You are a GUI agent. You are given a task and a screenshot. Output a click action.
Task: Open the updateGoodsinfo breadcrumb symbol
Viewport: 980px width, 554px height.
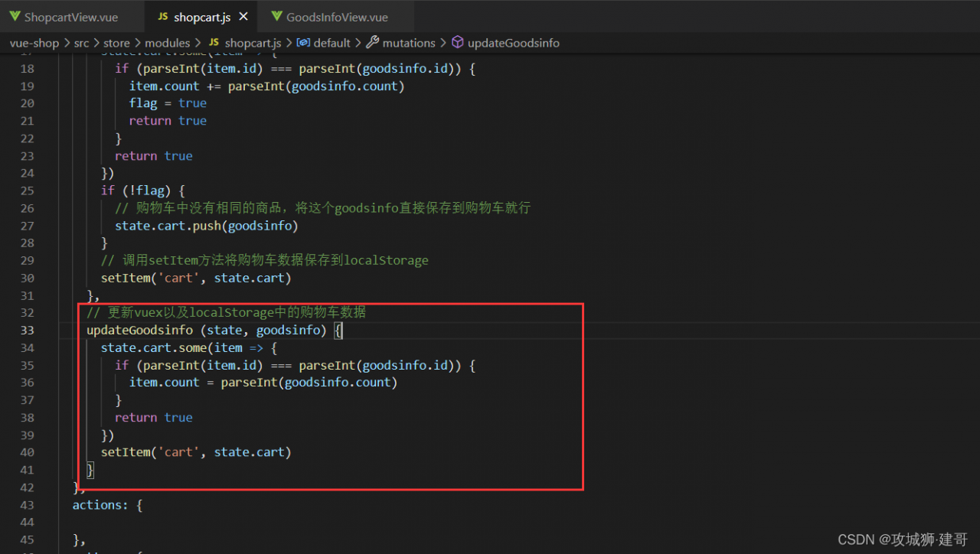[514, 43]
